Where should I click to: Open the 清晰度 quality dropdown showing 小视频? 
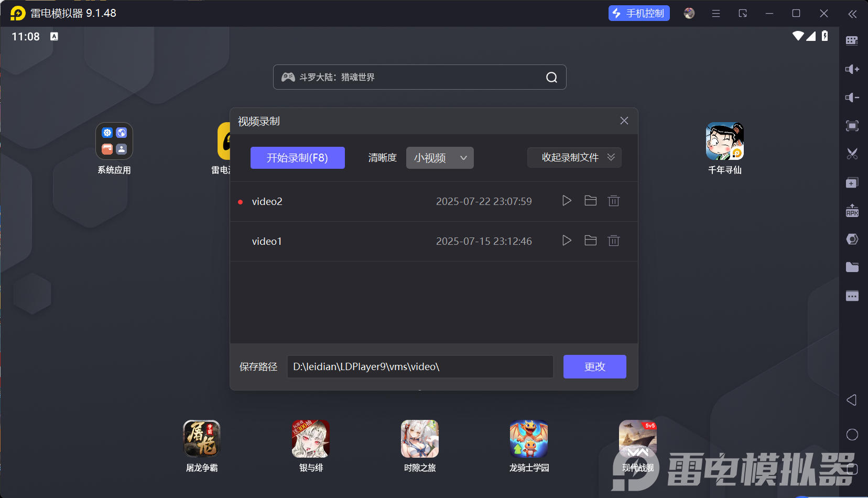tap(440, 158)
